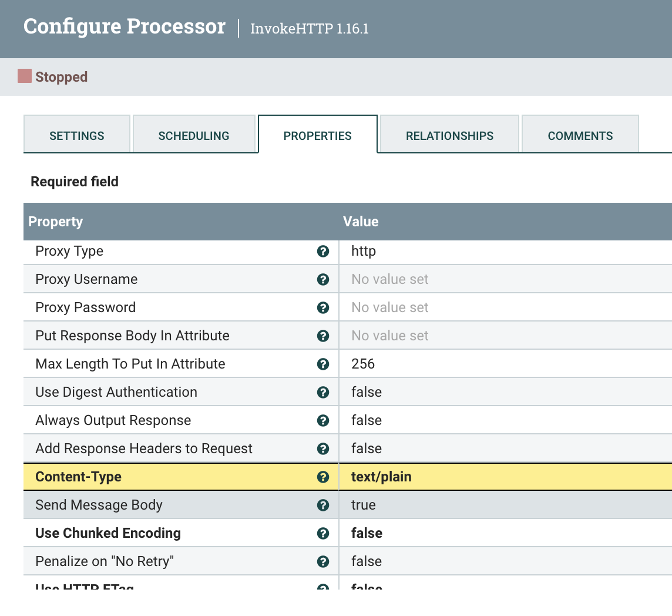Click the Proxy Username help icon
This screenshot has width=672, height=616.
(x=323, y=279)
